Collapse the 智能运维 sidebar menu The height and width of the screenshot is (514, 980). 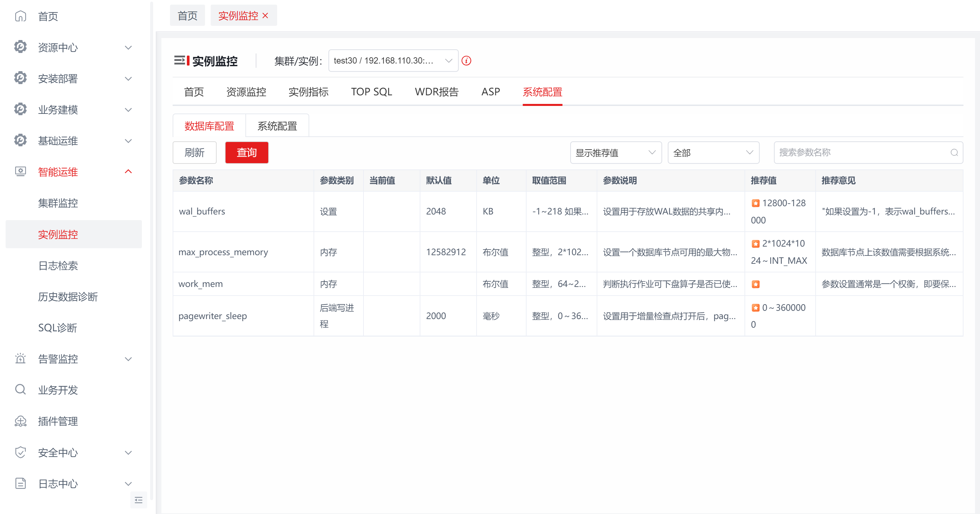coord(128,172)
